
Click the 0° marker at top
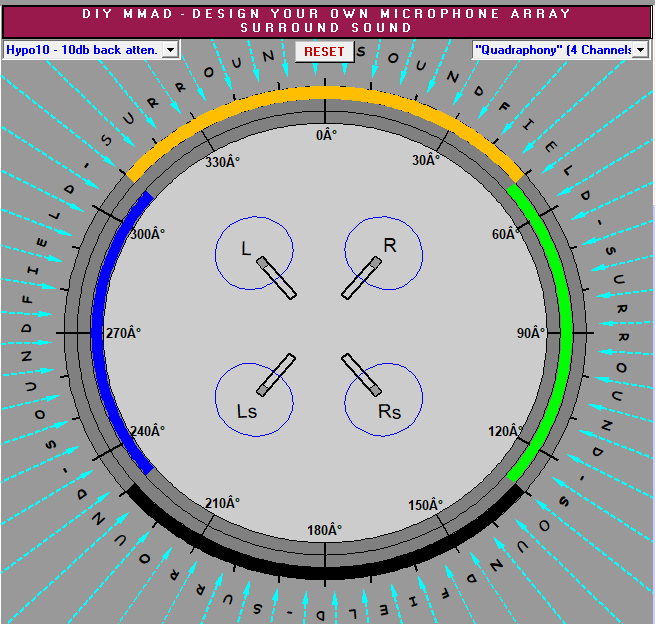coord(324,134)
